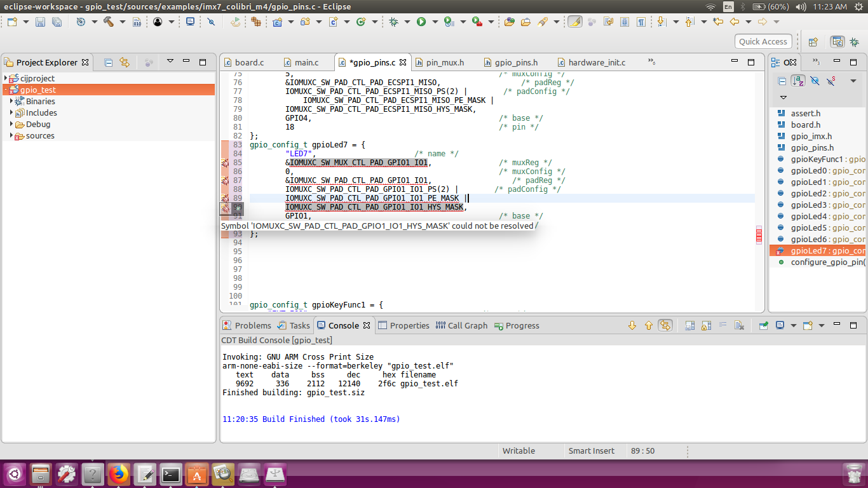Screen dimensions: 868x488
Task: Click the Save All icon
Action: (57, 22)
